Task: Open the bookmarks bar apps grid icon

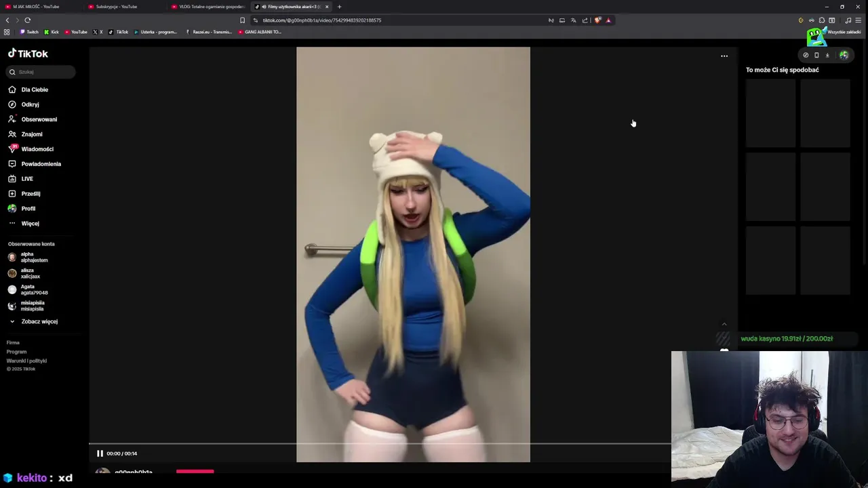Action: 7,32
